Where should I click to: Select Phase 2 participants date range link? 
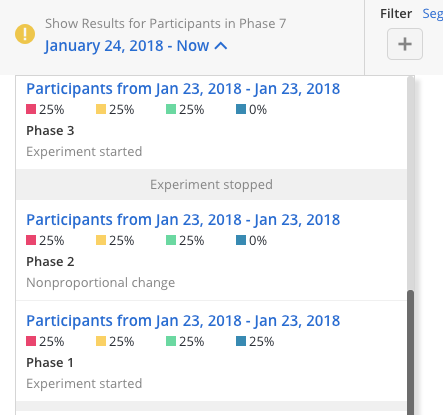coord(183,220)
